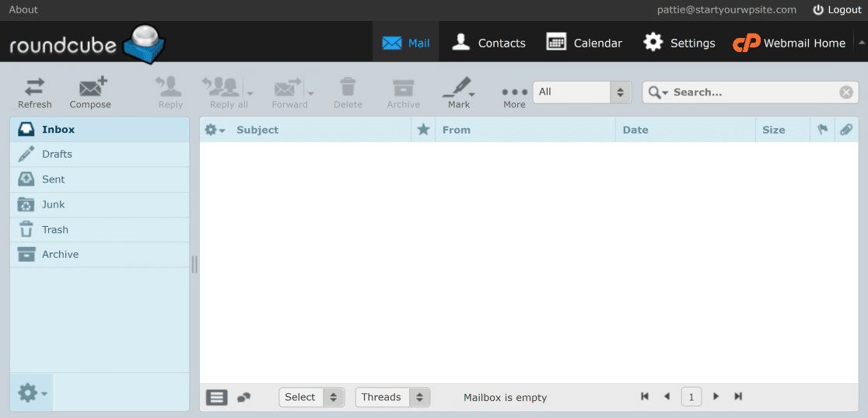The height and width of the screenshot is (418, 868).
Task: Open the Calendar tab
Action: pos(583,43)
